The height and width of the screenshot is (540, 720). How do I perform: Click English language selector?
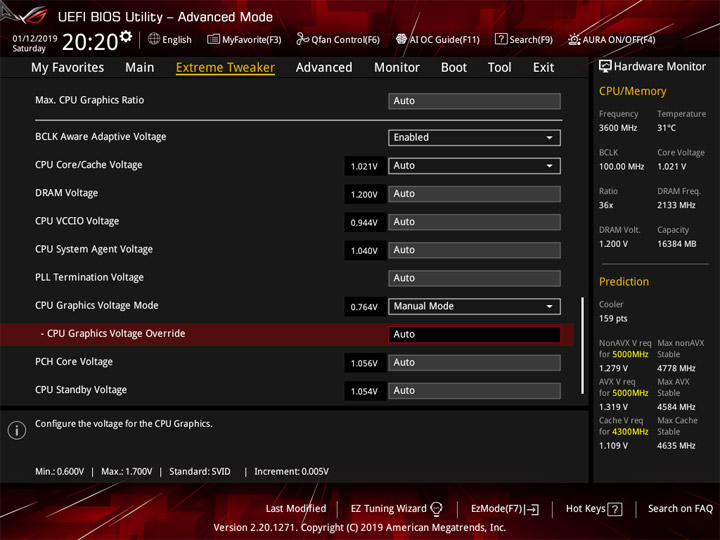click(177, 40)
